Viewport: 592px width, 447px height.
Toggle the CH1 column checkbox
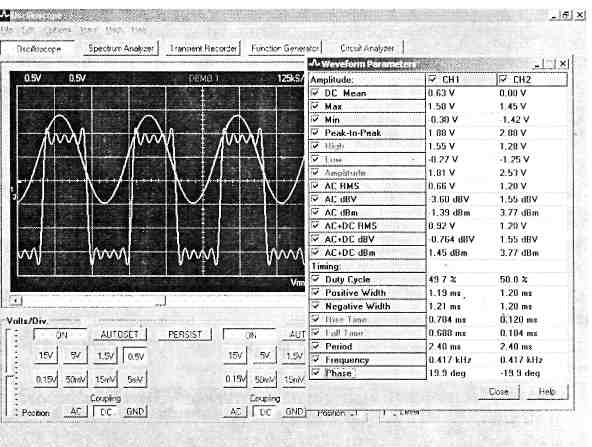[433, 79]
